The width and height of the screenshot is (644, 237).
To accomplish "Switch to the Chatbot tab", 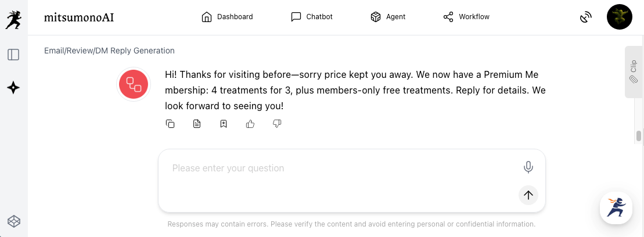I will [x=312, y=17].
